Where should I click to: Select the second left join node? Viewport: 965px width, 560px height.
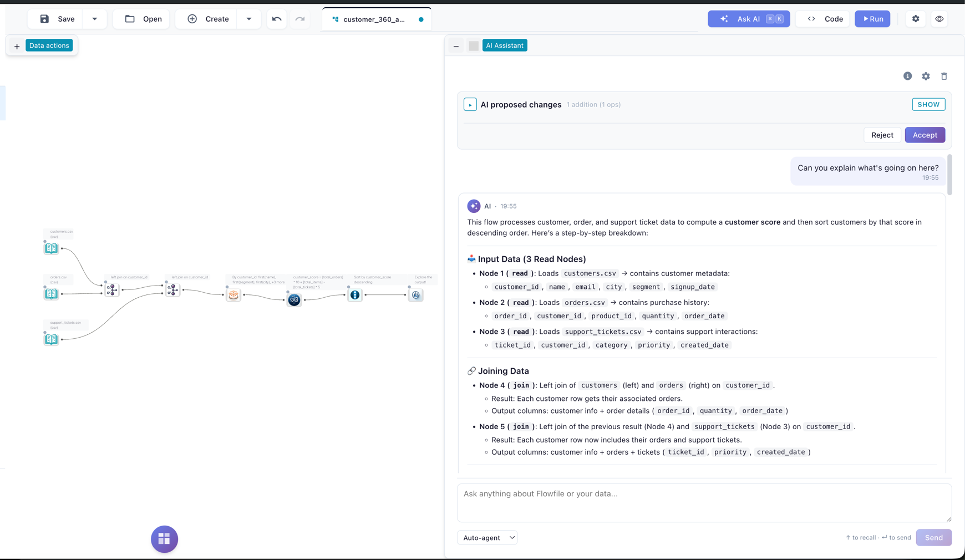click(x=172, y=289)
